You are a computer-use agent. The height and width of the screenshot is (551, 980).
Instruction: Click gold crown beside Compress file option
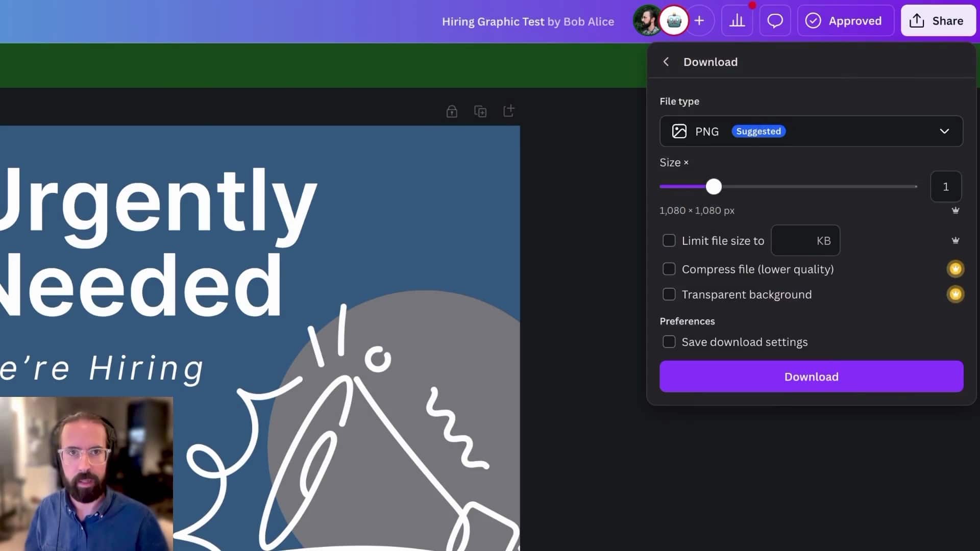955,269
